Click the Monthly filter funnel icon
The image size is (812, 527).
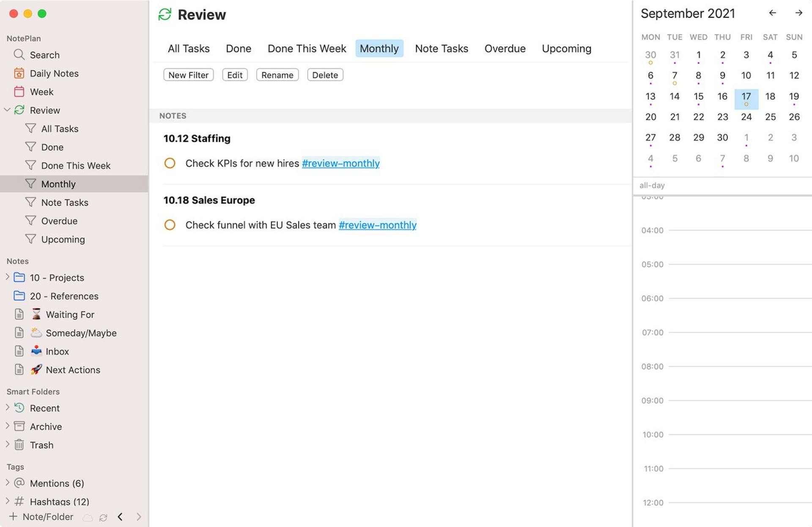point(30,183)
